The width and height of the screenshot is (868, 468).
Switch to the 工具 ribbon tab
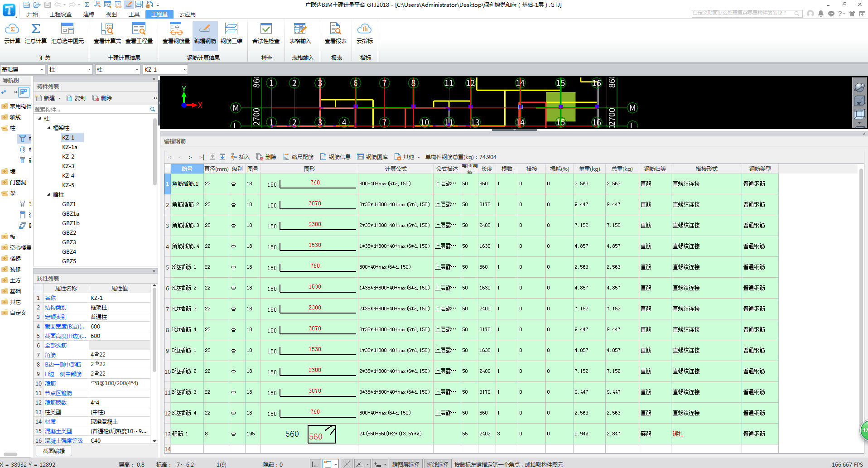coord(134,14)
